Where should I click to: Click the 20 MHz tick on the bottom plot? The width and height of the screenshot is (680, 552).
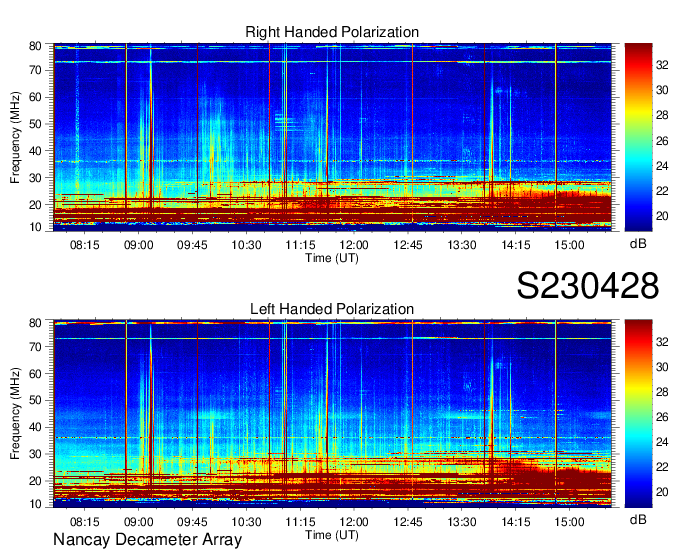[36, 481]
